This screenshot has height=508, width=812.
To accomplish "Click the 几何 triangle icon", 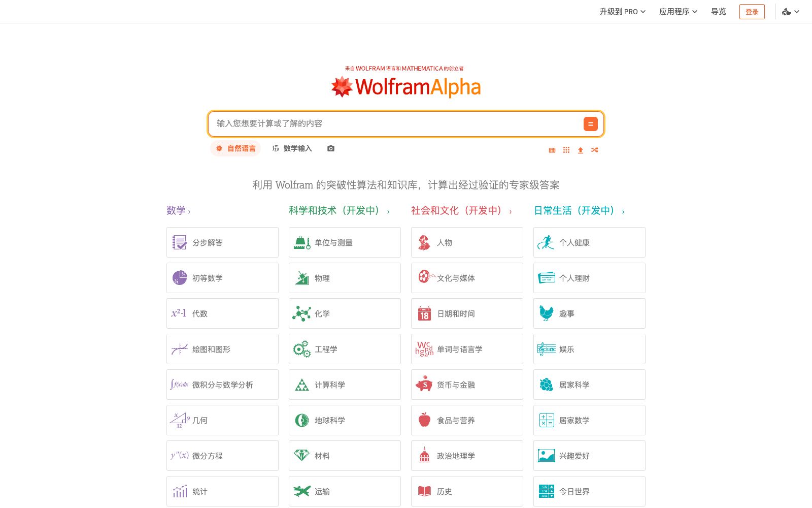I will [179, 420].
